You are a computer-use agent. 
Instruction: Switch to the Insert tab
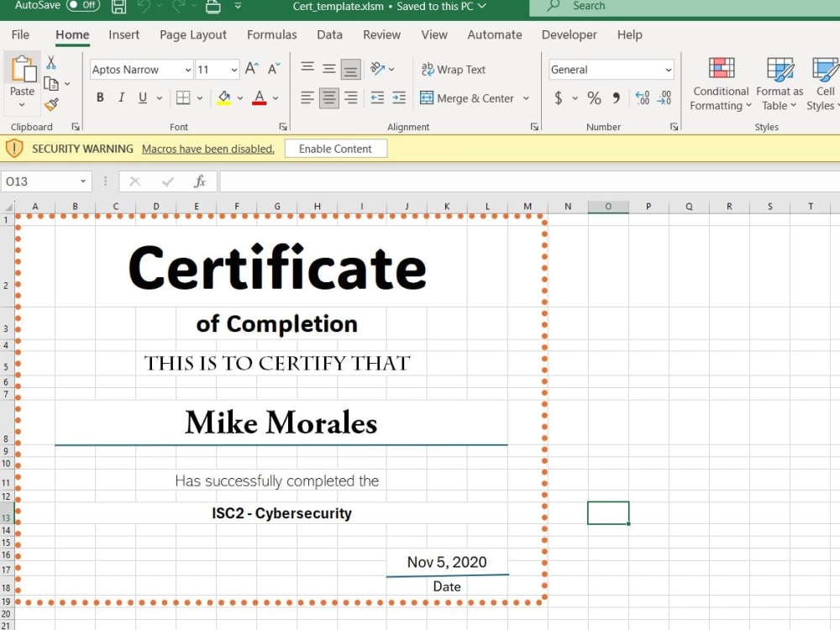[x=123, y=34]
